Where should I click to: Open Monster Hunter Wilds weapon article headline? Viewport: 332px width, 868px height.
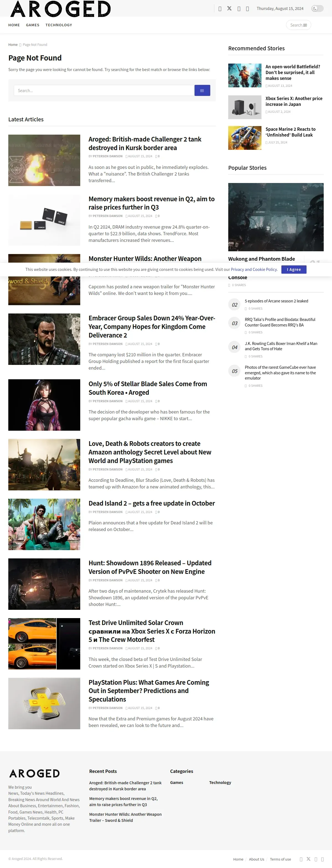145,258
